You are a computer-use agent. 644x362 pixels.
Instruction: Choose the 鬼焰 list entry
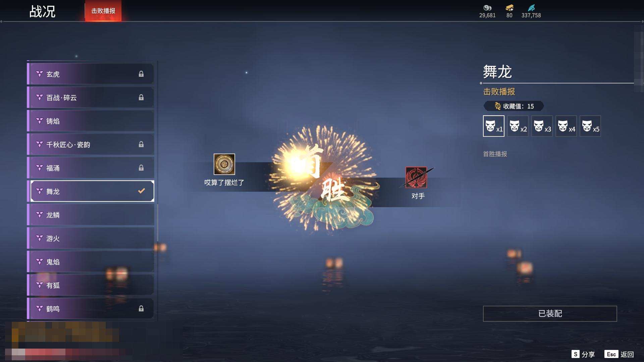91,262
